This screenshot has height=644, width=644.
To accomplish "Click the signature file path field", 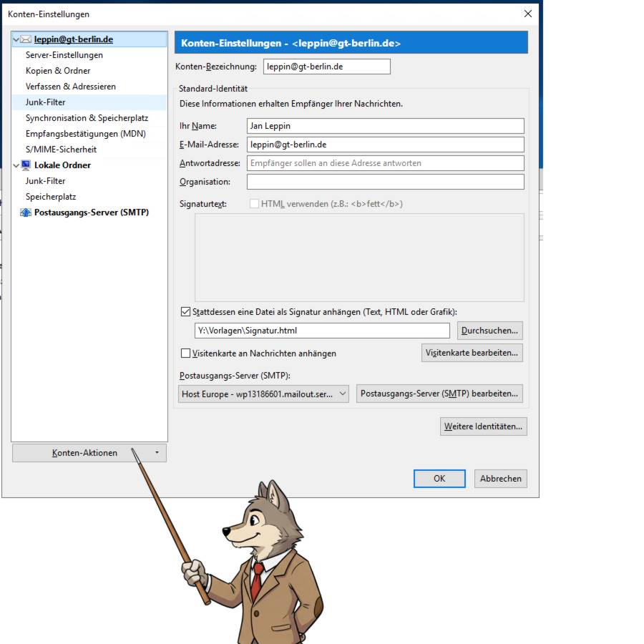I will point(322,331).
